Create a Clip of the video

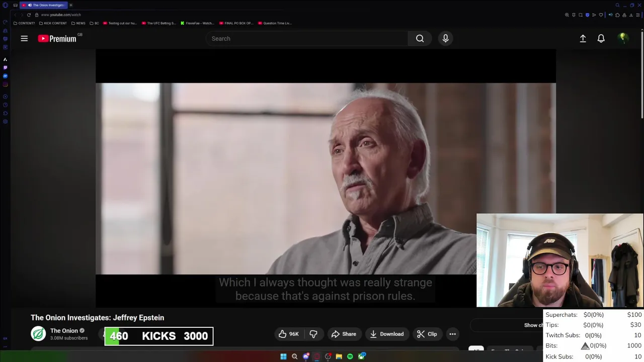coord(427,334)
